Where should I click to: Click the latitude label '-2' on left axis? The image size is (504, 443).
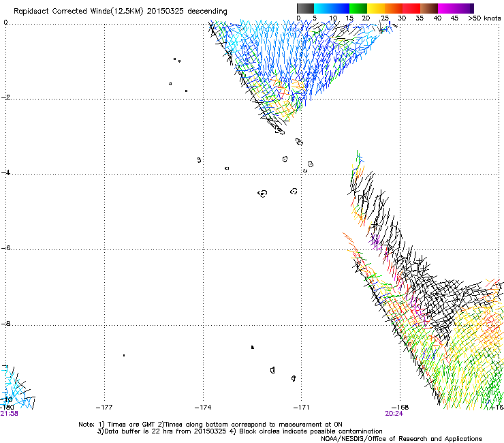tap(5, 97)
